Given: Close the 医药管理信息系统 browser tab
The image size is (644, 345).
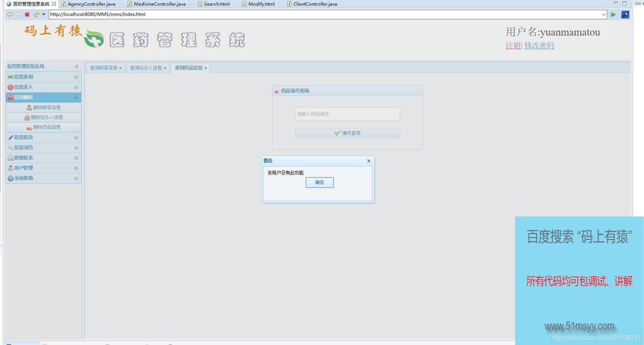Looking at the screenshot, I should 54,4.
